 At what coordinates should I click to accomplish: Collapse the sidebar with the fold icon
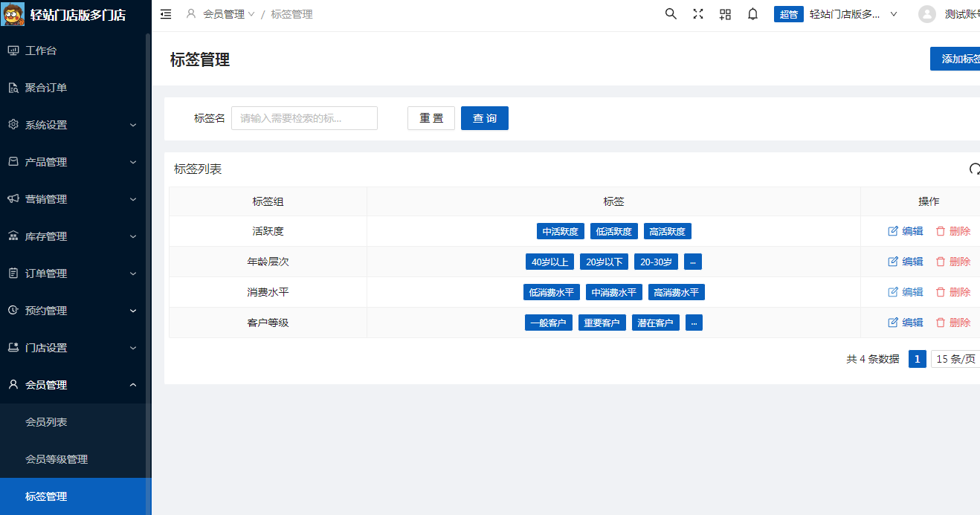click(x=166, y=14)
